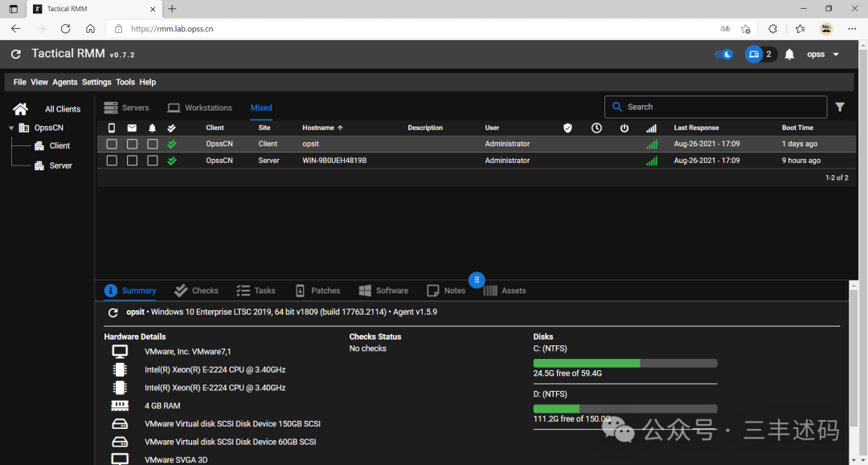
Task: Sort by the User column header
Action: pos(492,128)
